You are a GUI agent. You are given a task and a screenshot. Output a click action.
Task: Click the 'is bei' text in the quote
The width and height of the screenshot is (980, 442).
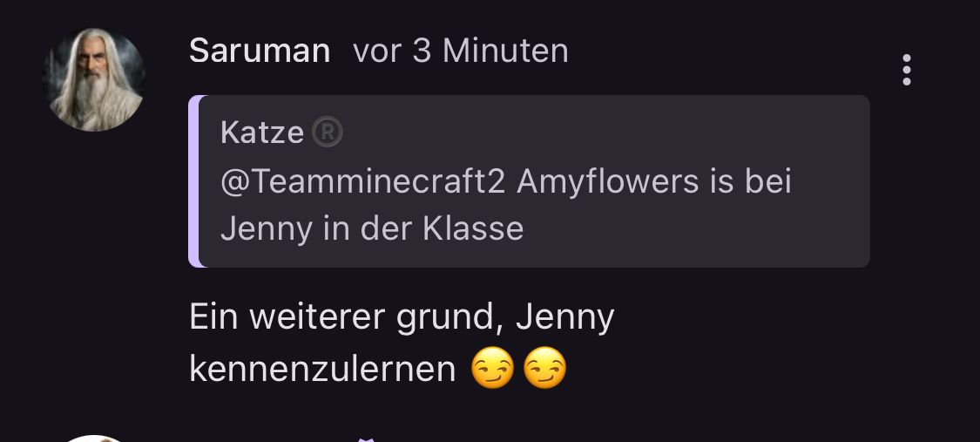pos(750,182)
